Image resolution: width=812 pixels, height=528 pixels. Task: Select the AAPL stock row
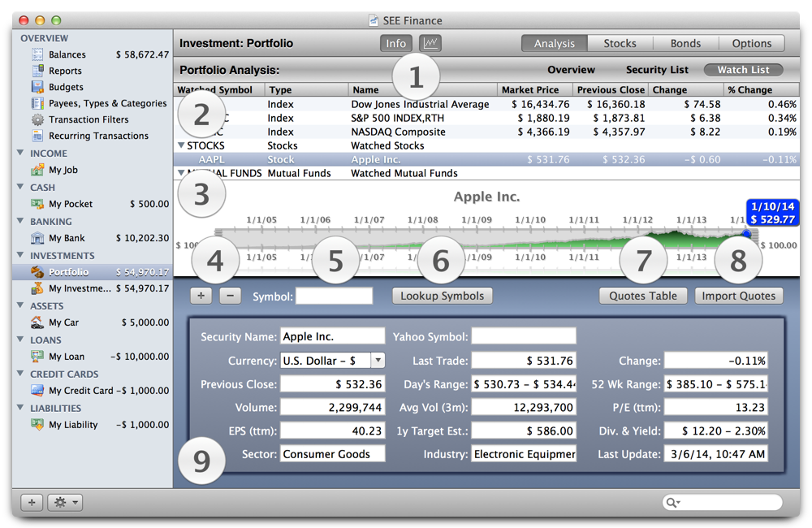tap(486, 159)
